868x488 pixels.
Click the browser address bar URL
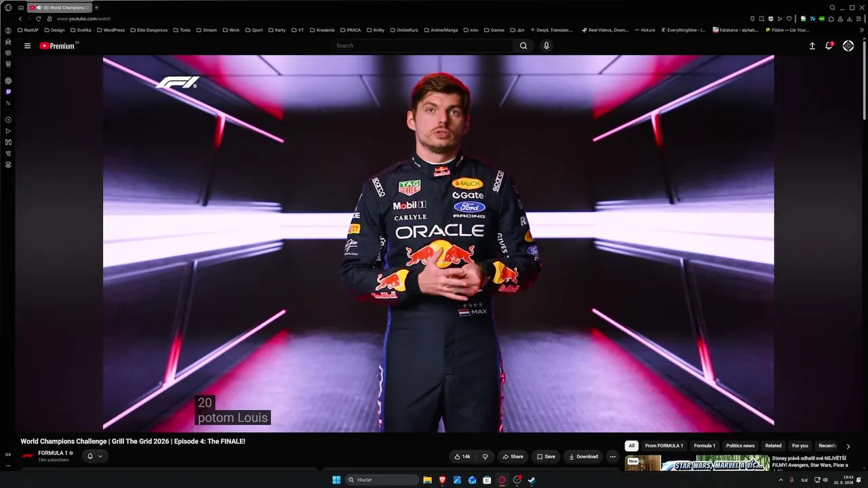click(83, 19)
